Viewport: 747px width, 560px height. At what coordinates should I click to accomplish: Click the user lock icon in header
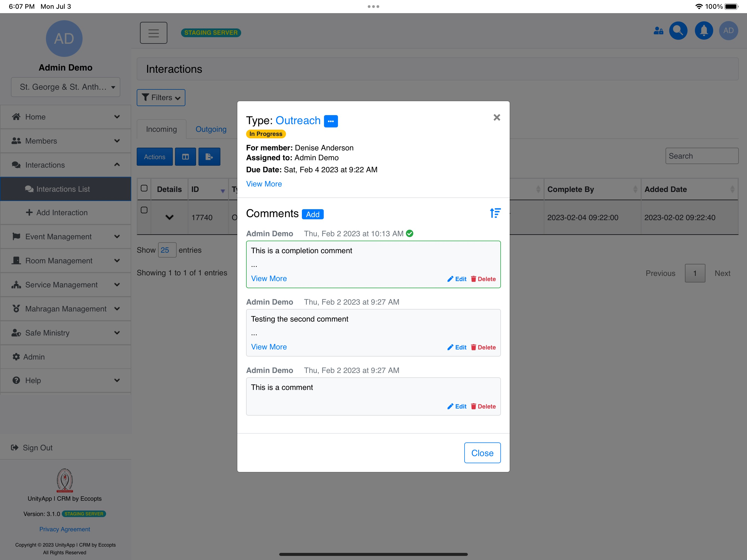658,31
